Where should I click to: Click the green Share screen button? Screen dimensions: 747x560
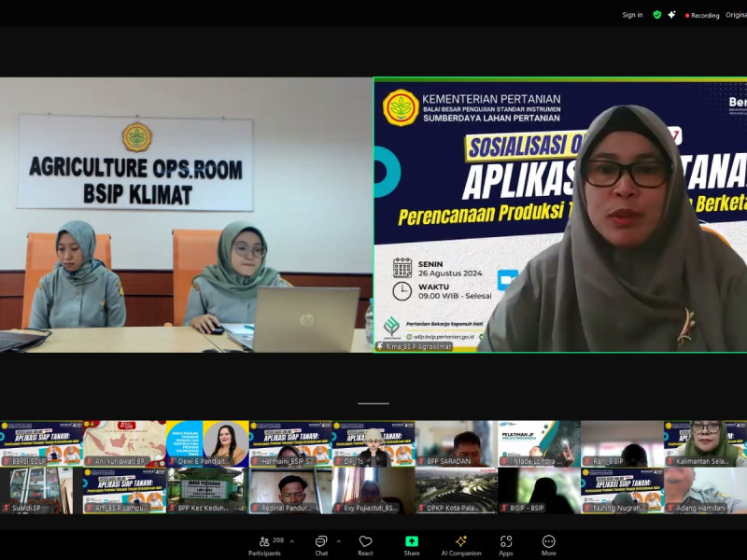[412, 543]
